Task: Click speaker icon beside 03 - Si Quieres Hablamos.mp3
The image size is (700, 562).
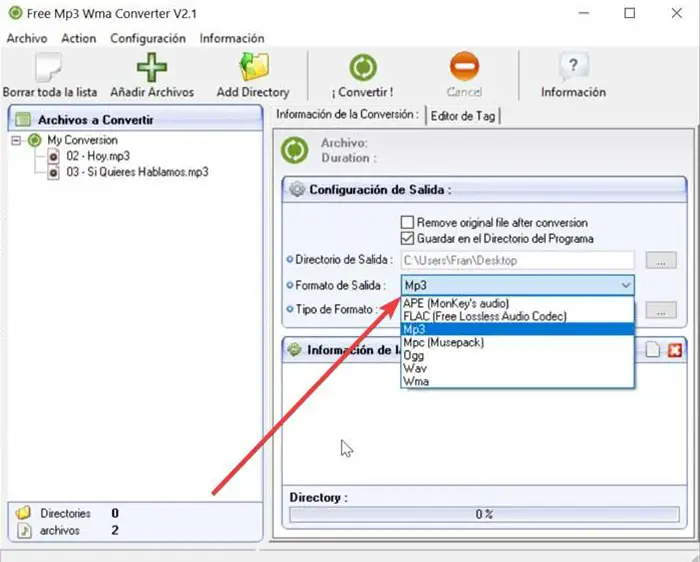Action: pyautogui.click(x=54, y=172)
